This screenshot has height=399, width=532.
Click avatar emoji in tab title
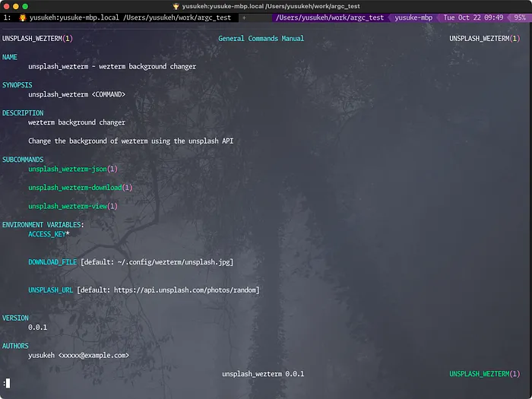pos(23,17)
